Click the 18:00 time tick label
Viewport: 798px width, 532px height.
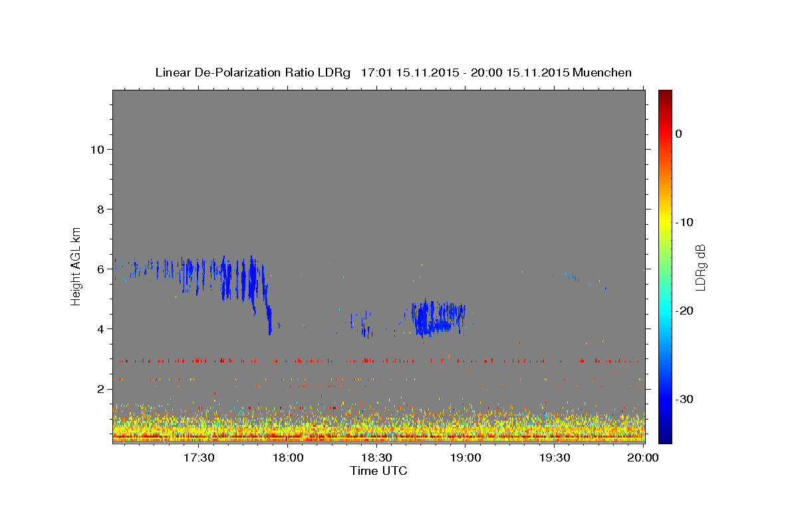[x=288, y=458]
